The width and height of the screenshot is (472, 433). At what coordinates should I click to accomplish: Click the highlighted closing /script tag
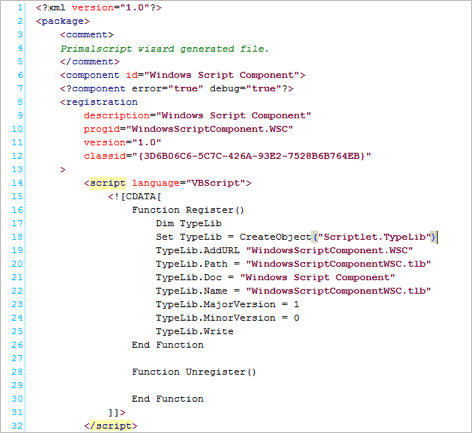pyautogui.click(x=111, y=426)
